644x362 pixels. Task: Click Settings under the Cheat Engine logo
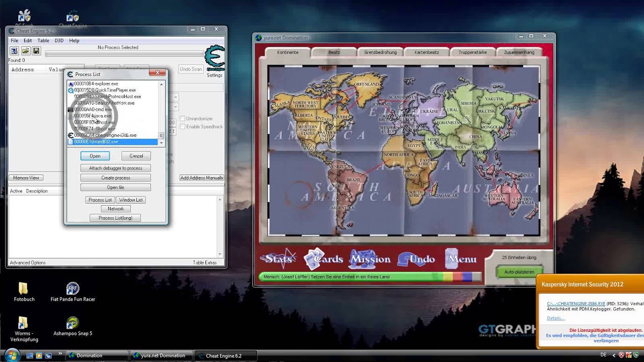215,75
